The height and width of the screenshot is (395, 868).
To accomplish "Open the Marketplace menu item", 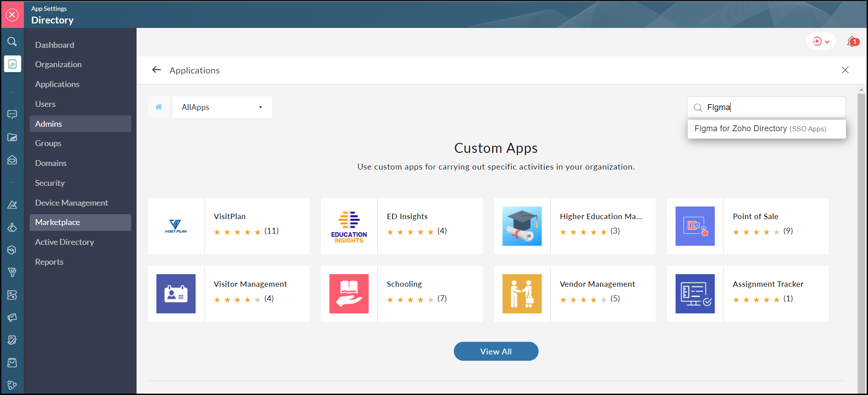I will (x=58, y=222).
